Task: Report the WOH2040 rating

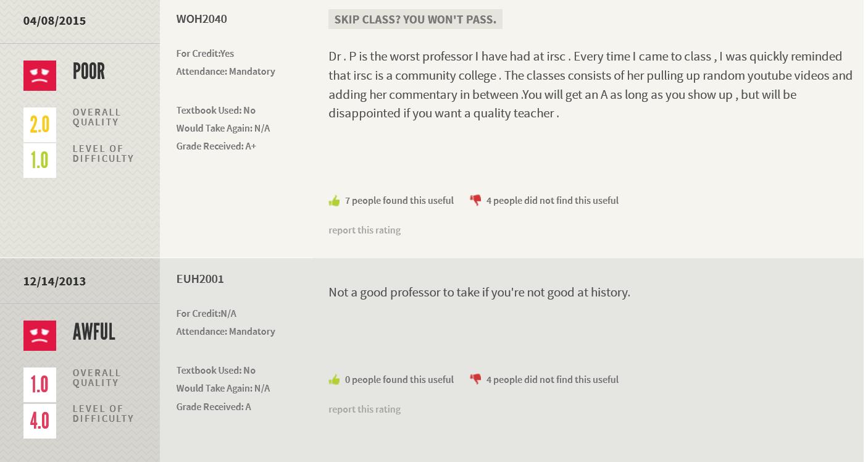Action: coord(364,230)
